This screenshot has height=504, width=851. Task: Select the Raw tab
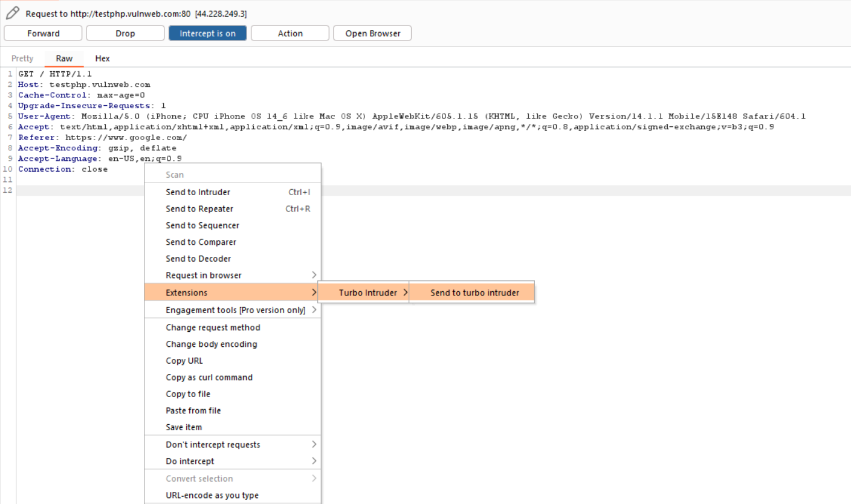[64, 59]
